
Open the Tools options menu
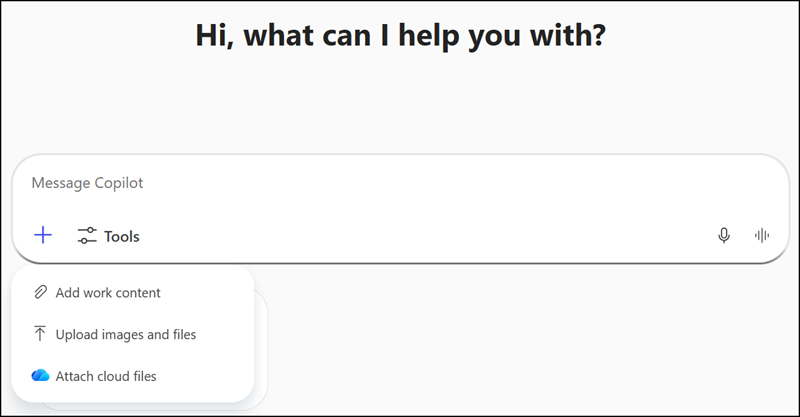coord(109,236)
